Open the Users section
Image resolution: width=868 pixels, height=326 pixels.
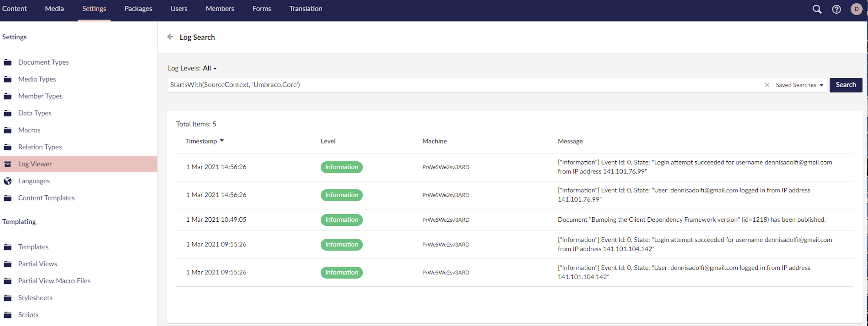click(x=179, y=9)
